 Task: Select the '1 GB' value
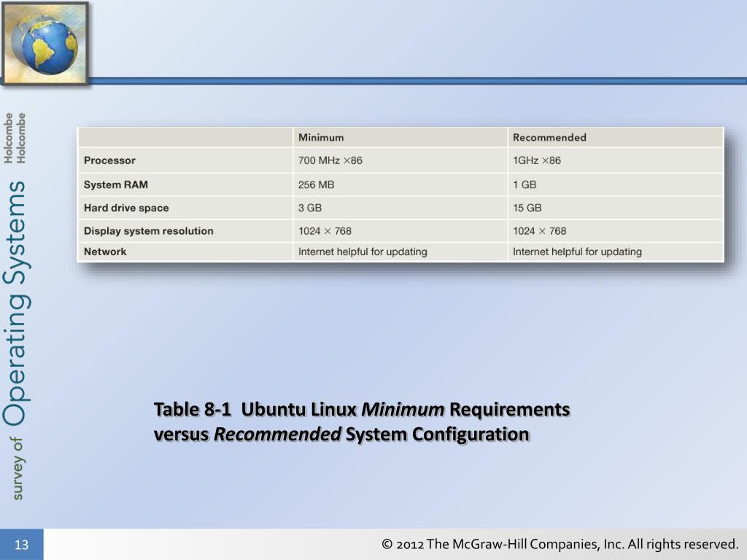[525, 184]
